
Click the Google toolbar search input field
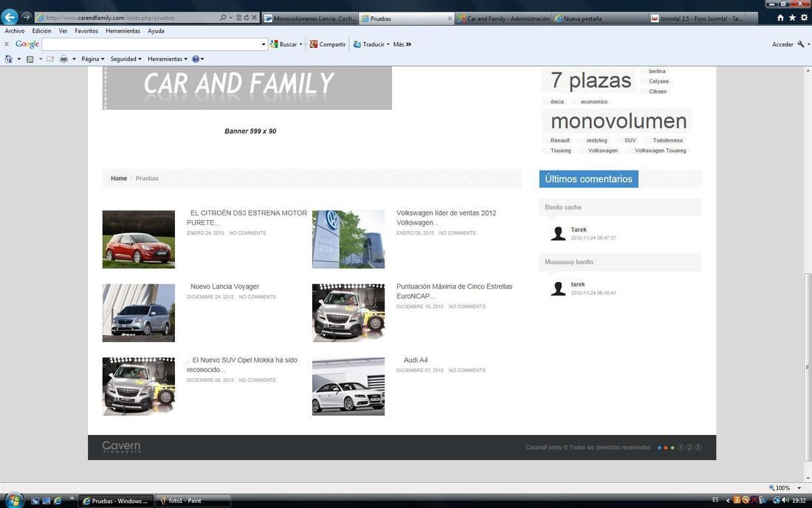click(151, 44)
